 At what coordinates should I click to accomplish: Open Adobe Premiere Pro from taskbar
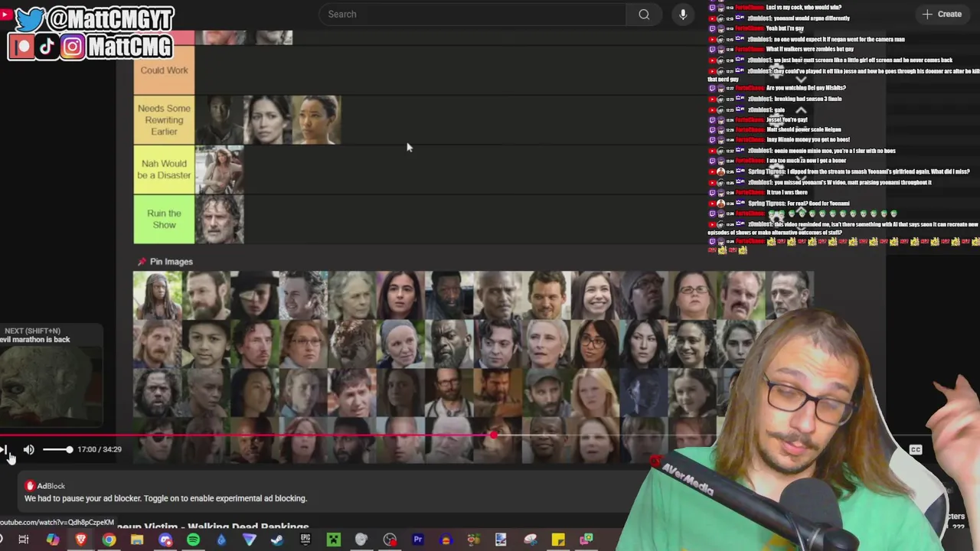(x=418, y=540)
